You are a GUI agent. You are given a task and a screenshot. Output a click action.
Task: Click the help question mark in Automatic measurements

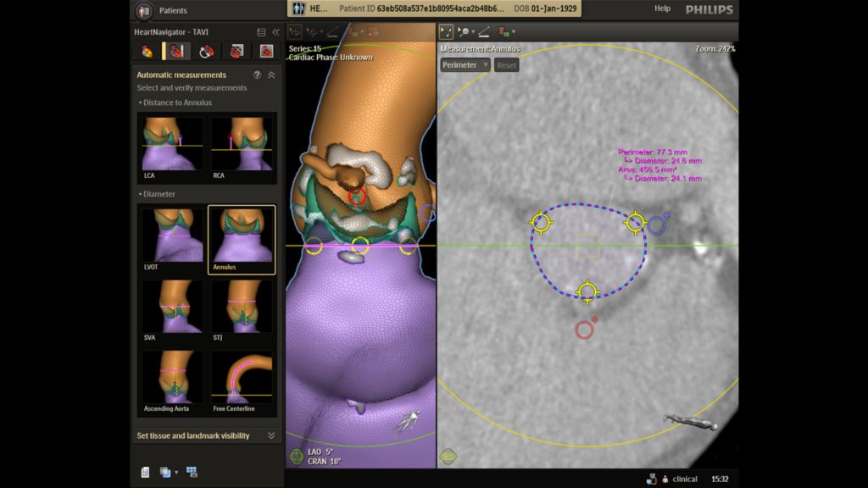[257, 75]
